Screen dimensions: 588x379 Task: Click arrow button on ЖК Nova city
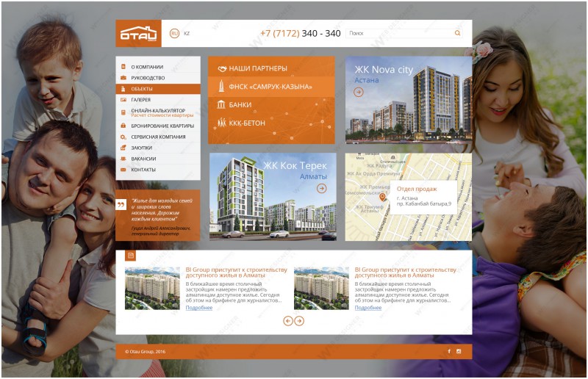pos(359,92)
